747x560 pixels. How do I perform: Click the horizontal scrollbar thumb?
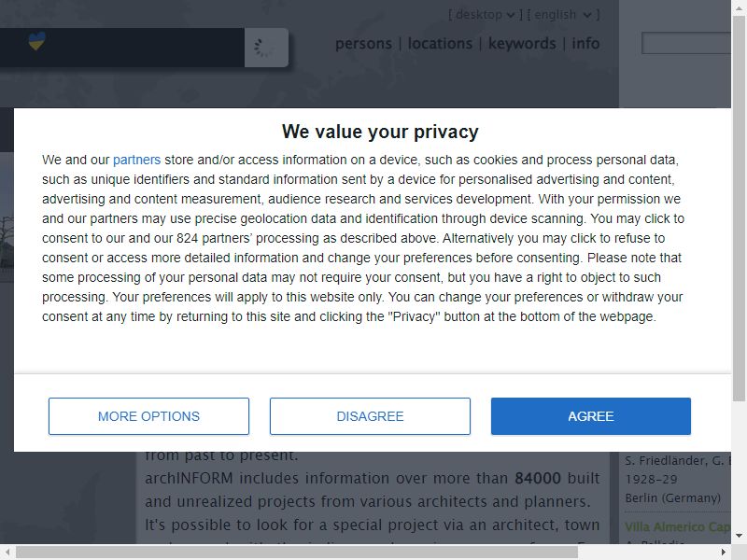click(297, 553)
